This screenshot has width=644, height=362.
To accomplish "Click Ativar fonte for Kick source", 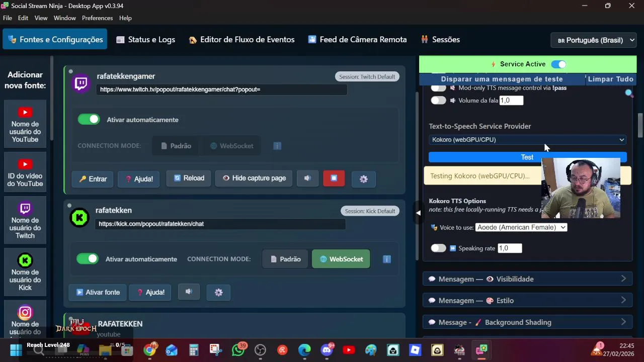I will point(98,292).
